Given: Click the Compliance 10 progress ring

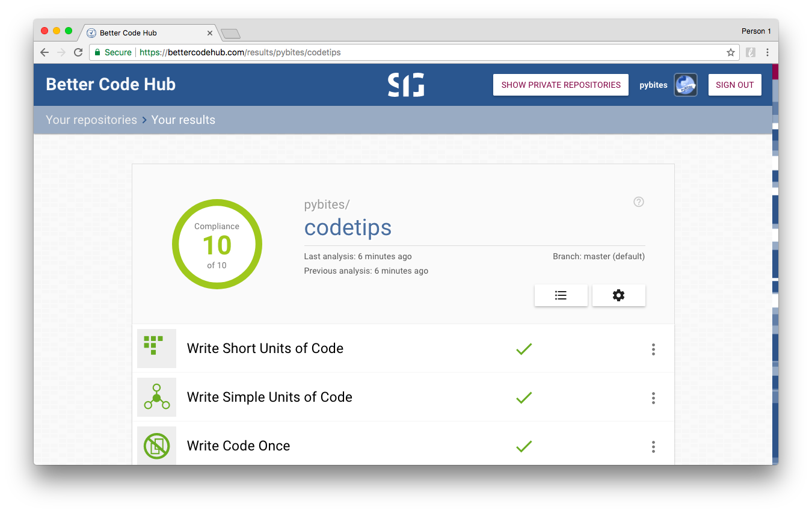Looking at the screenshot, I should coord(217,244).
